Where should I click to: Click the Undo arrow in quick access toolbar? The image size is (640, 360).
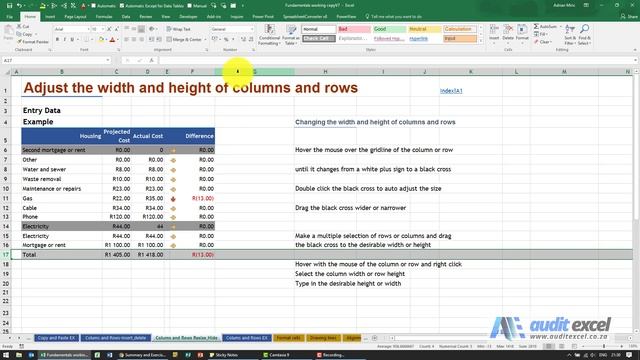(19, 5)
